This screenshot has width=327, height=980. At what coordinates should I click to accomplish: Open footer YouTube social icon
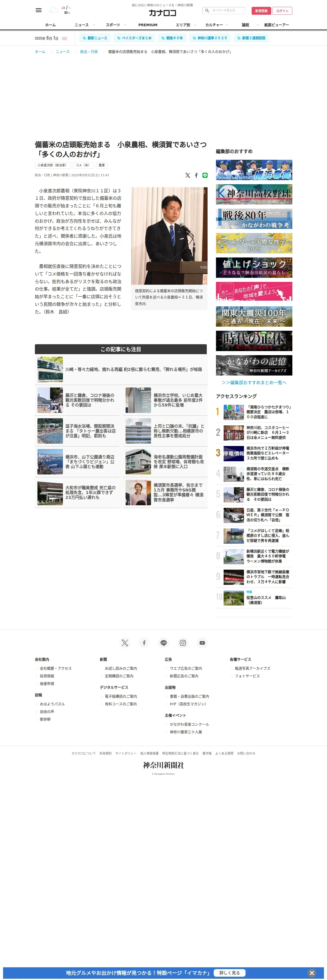202,643
